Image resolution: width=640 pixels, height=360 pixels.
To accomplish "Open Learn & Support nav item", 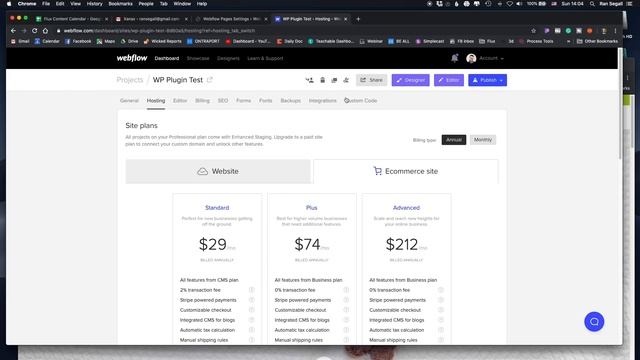I will tap(265, 58).
